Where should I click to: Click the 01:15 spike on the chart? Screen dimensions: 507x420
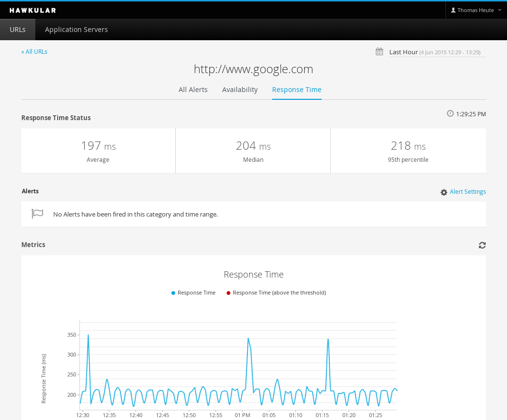328,340
